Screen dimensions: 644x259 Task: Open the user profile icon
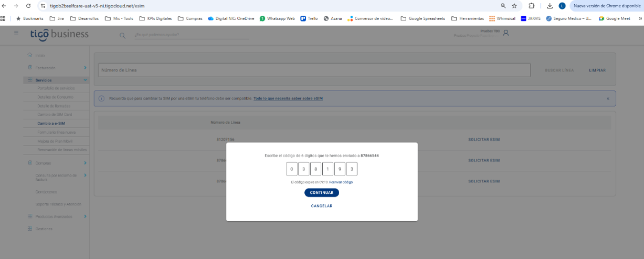pyautogui.click(x=506, y=33)
